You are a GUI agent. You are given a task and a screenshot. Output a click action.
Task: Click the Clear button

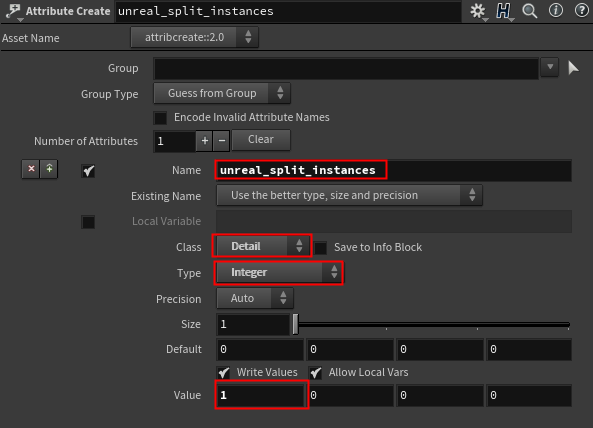point(261,140)
